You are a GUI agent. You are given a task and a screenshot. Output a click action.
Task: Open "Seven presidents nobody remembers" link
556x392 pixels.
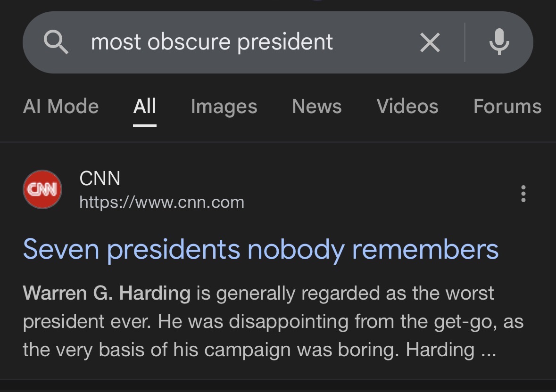260,249
